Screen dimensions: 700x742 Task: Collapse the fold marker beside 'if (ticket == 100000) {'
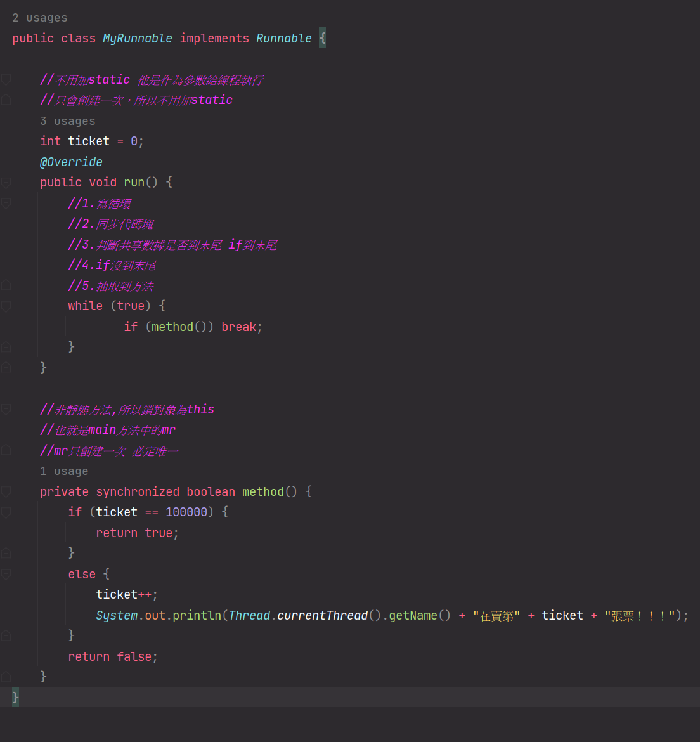point(6,512)
